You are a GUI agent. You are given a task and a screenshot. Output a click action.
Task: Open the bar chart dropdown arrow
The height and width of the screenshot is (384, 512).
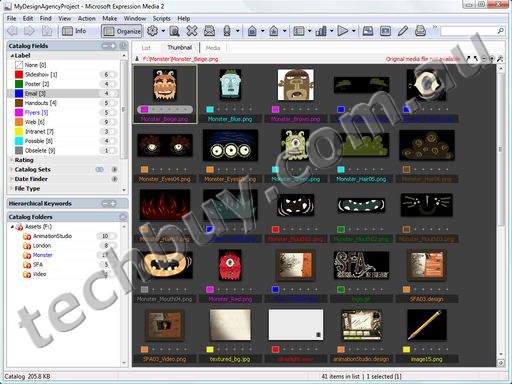[x=331, y=31]
